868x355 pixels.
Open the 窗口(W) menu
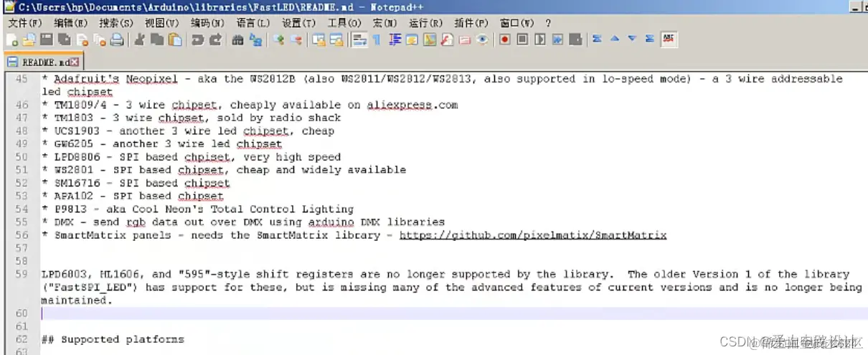(517, 23)
